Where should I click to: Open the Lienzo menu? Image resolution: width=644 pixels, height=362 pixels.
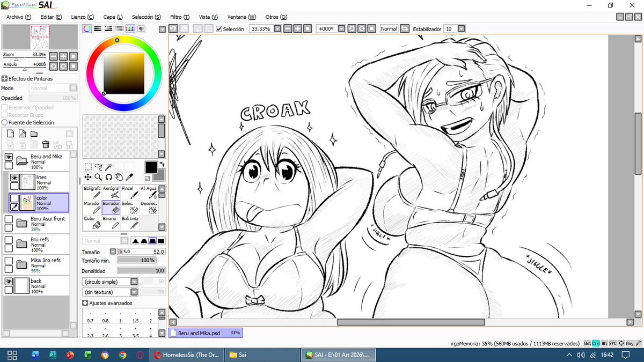click(x=82, y=17)
